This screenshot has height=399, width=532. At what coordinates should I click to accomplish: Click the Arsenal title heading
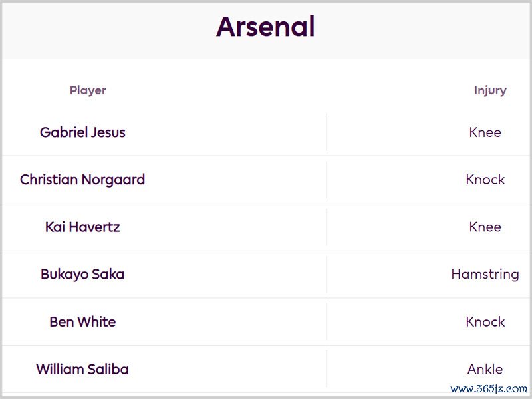(265, 27)
